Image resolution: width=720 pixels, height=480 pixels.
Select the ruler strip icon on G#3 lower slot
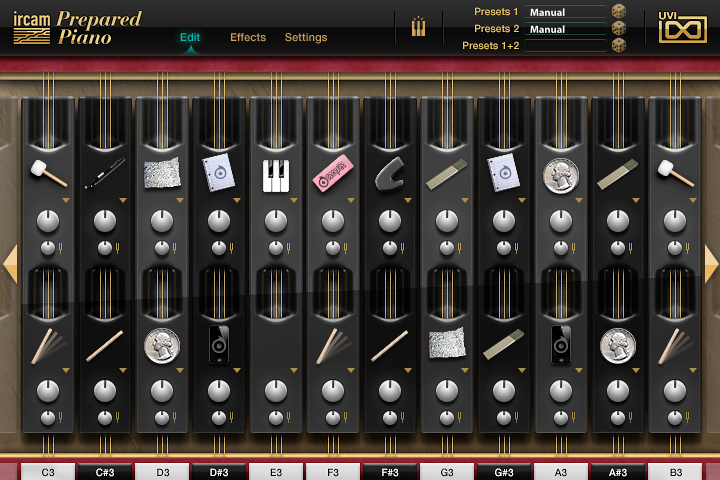click(x=504, y=344)
